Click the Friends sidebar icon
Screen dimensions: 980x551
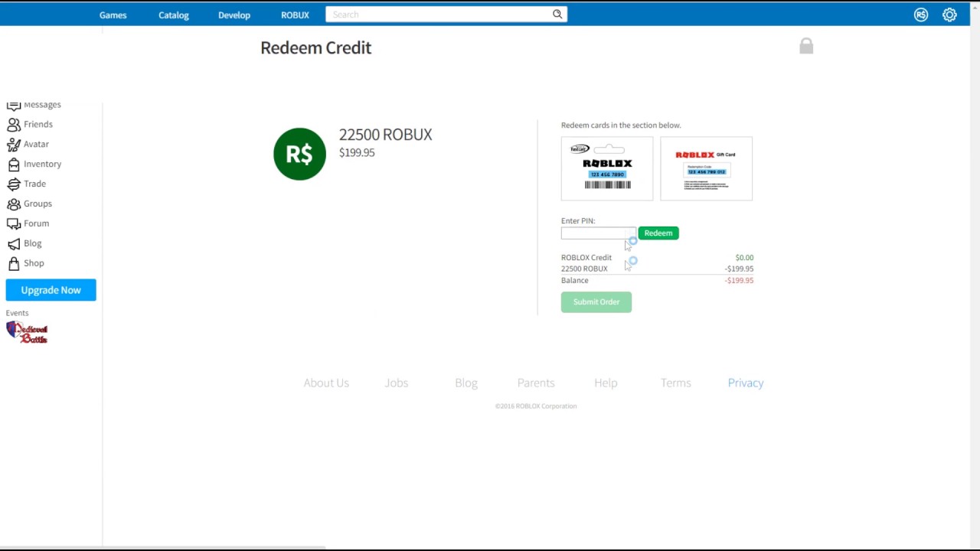(x=14, y=124)
